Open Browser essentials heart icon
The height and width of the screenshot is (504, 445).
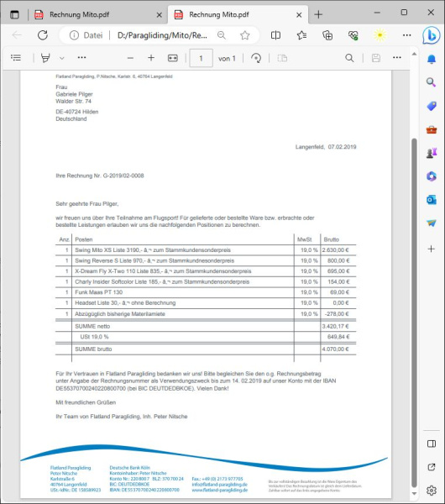click(x=353, y=35)
